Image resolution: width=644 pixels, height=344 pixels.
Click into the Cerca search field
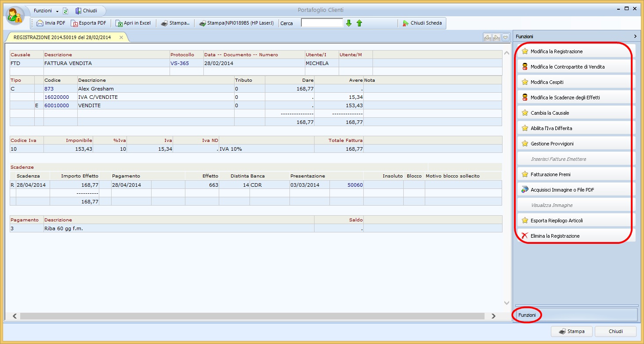point(322,23)
